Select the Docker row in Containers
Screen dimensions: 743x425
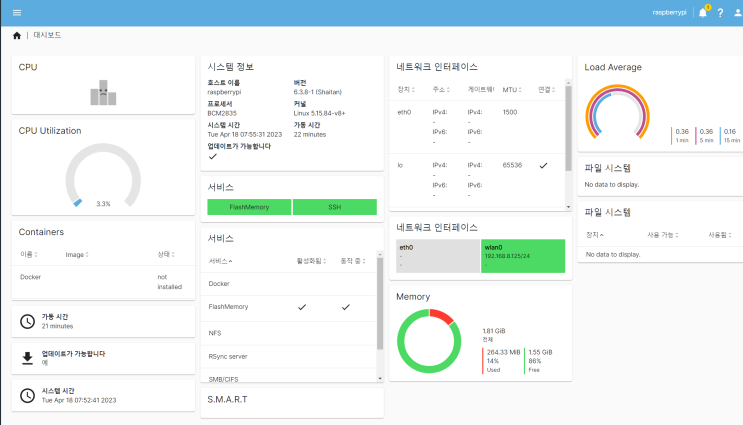tap(103, 282)
